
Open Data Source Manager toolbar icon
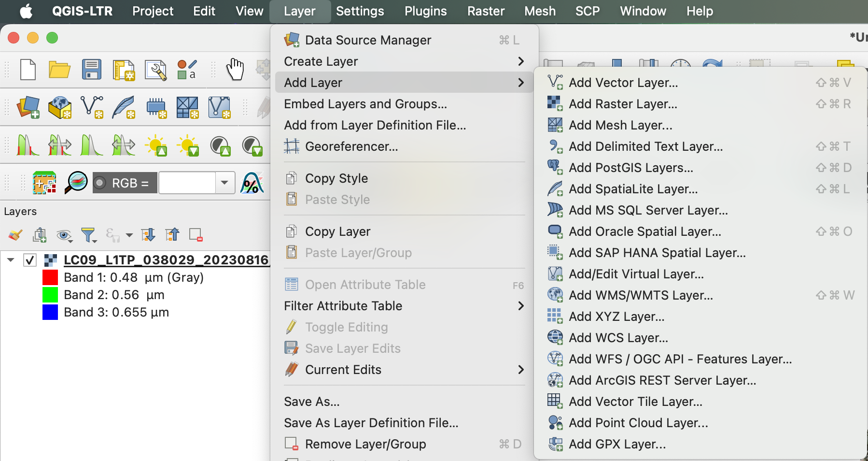pos(28,107)
